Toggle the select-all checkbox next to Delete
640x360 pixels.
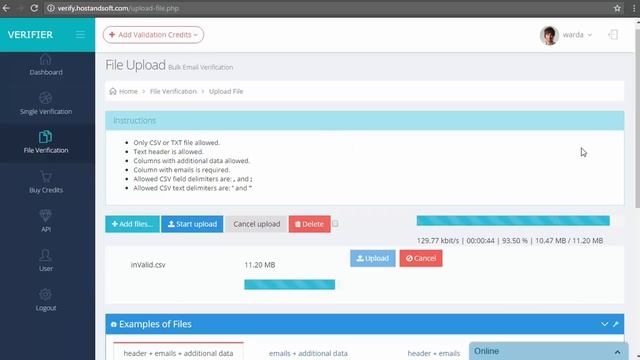coord(335,224)
